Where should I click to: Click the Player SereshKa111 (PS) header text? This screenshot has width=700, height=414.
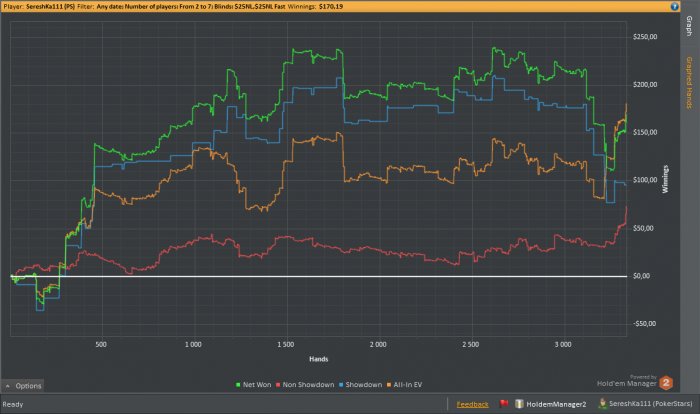pyautogui.click(x=39, y=6)
